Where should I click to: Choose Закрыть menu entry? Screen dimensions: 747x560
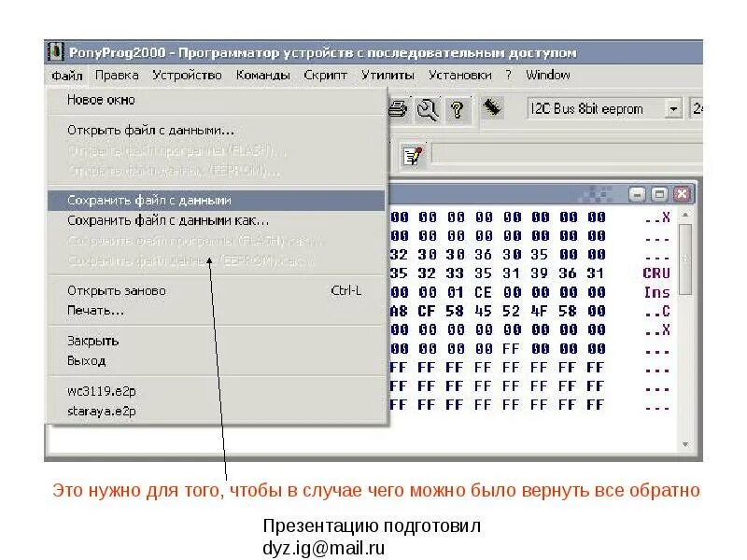(x=216, y=341)
